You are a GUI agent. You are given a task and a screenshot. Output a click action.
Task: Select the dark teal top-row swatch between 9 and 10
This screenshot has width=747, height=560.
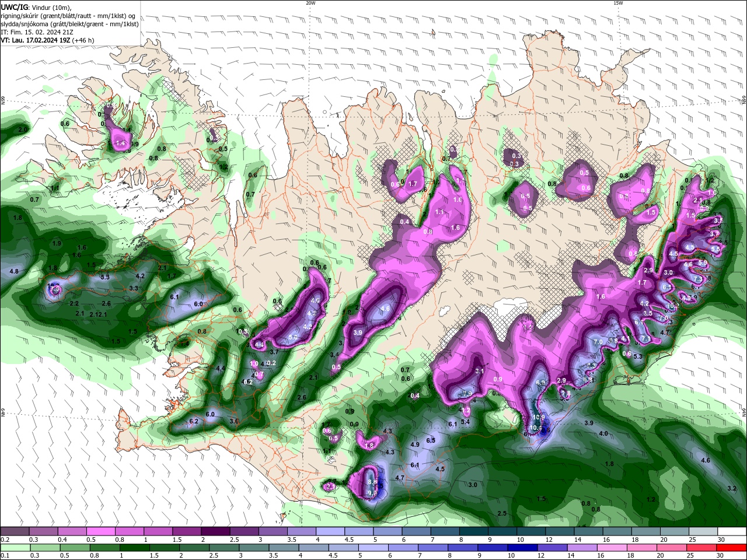coord(502,531)
